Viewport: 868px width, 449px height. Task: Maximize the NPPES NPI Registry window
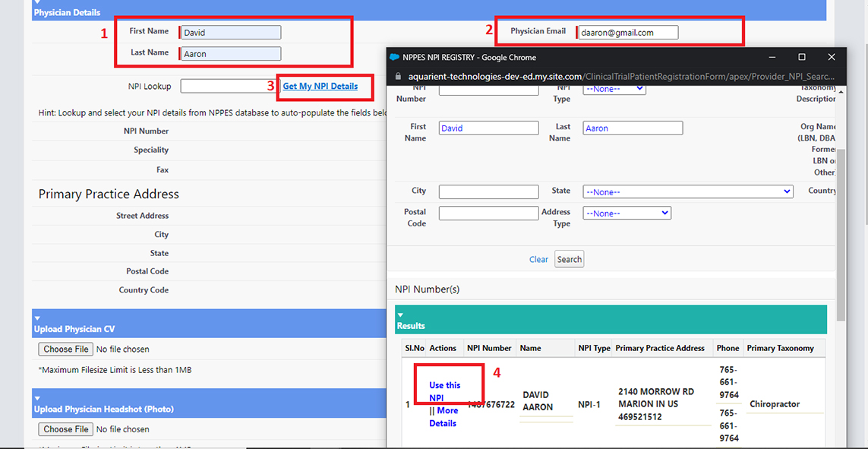(x=801, y=57)
